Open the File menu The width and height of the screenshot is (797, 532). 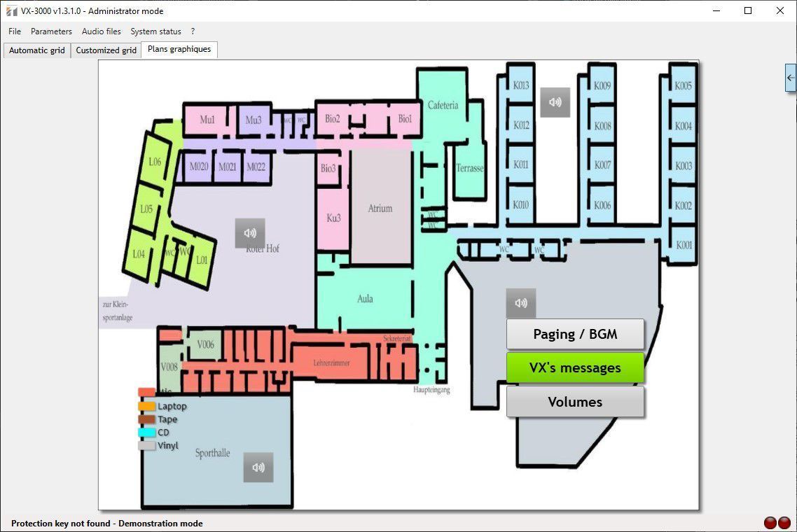point(15,31)
